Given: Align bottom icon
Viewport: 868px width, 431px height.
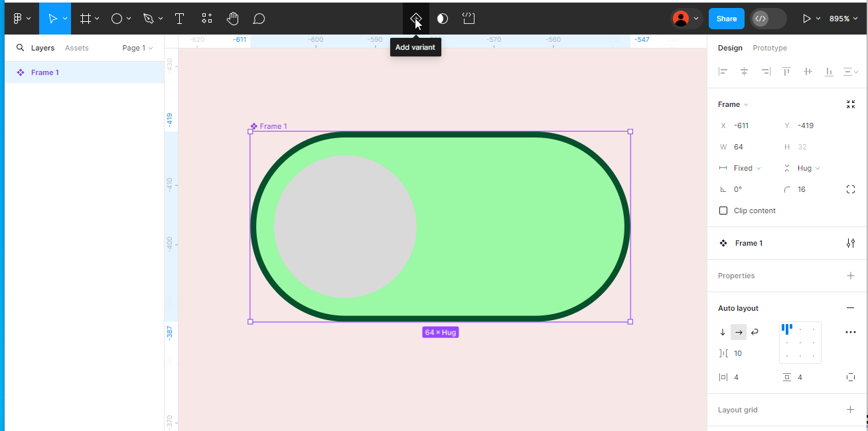Looking at the screenshot, I should click(829, 72).
